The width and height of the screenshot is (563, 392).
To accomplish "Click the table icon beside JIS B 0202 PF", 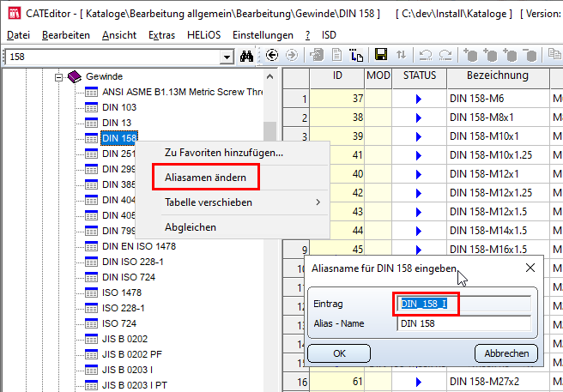I will (x=91, y=354).
